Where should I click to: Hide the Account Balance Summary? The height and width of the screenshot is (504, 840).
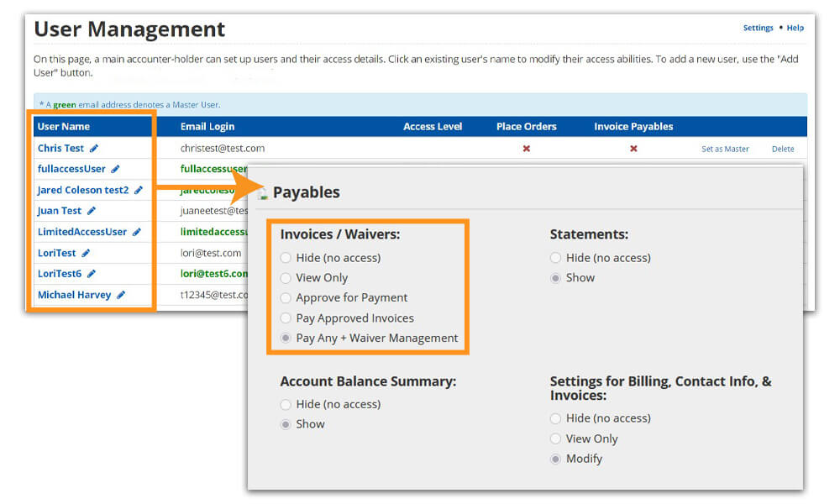click(286, 404)
